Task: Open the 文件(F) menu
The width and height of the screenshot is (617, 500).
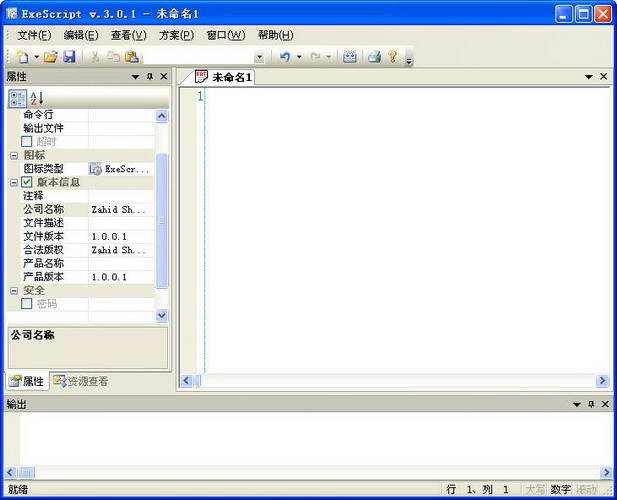Action: 34,35
